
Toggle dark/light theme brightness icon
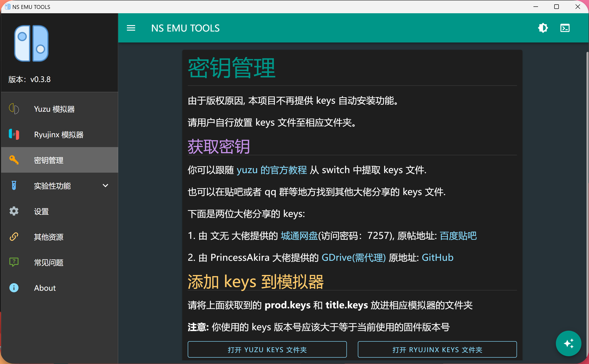543,28
